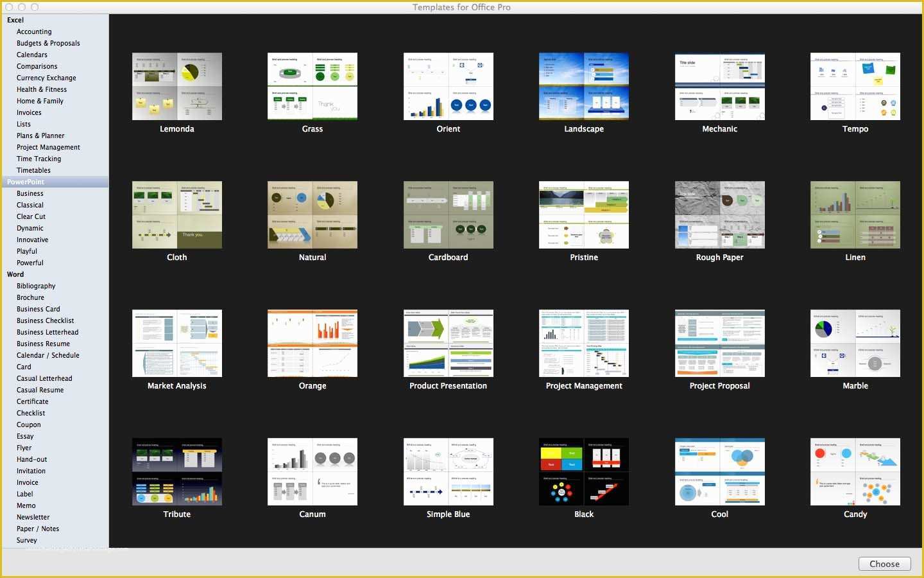Select the Calendar / Schedule category

click(48, 355)
